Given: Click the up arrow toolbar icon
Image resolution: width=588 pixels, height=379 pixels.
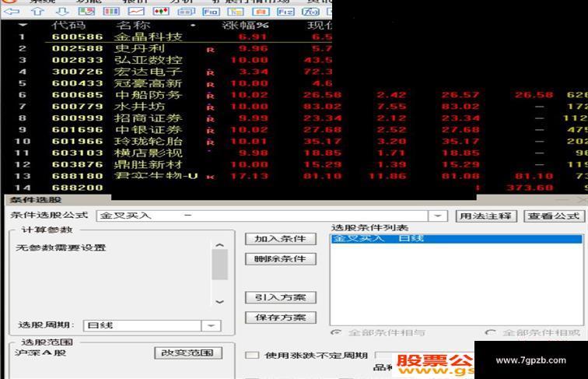Looking at the screenshot, I should point(37,11).
